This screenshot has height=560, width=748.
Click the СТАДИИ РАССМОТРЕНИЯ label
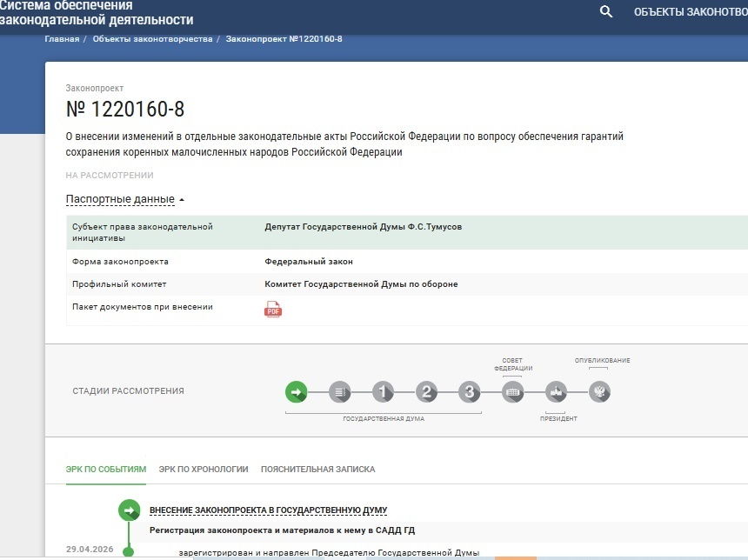pyautogui.click(x=129, y=391)
